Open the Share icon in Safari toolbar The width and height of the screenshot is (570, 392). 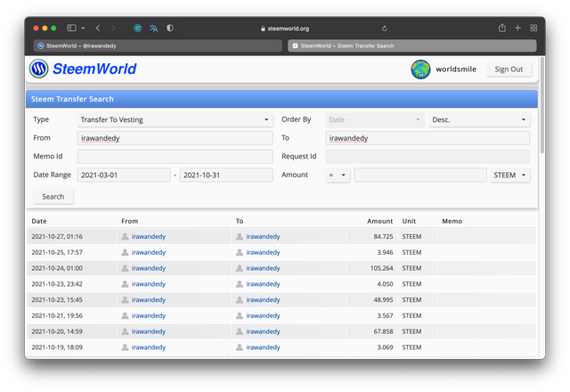tap(502, 28)
